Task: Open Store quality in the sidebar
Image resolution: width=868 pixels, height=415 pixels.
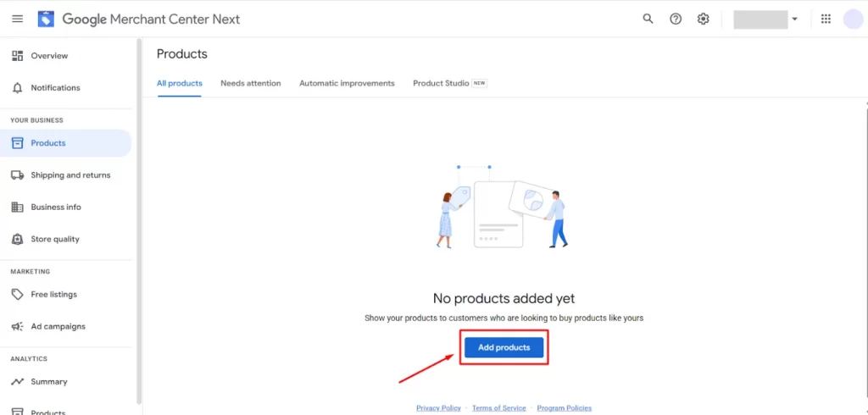Action: click(55, 239)
